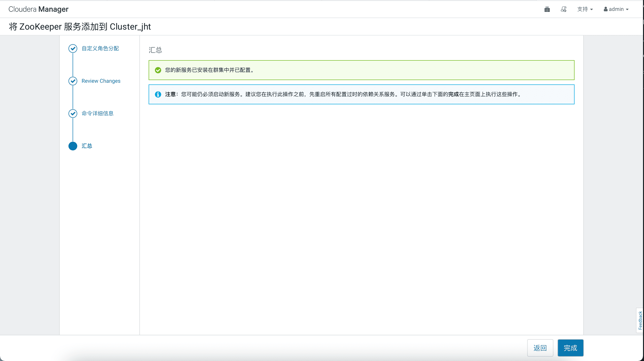Viewport: 644px width, 361px height.
Task: Go to 命令详细信息 step
Action: 98,114
